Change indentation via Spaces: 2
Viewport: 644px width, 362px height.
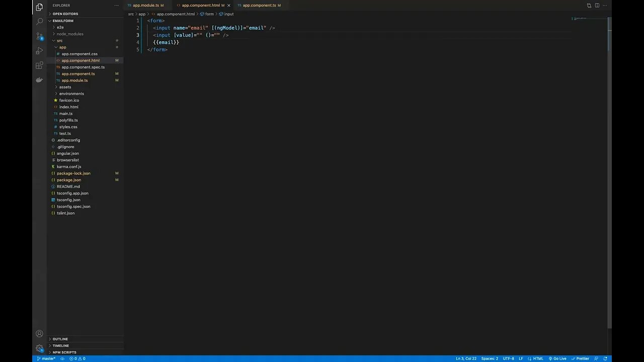coord(490,358)
